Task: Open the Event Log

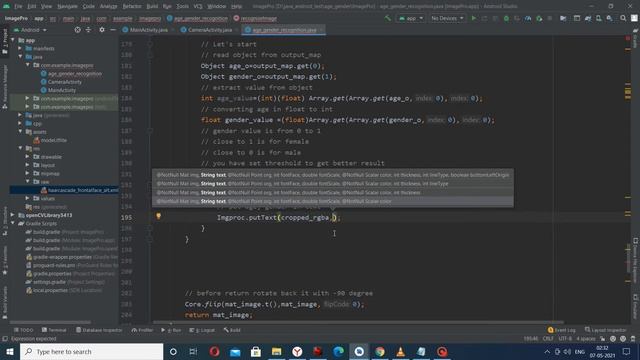Action: (x=562, y=330)
